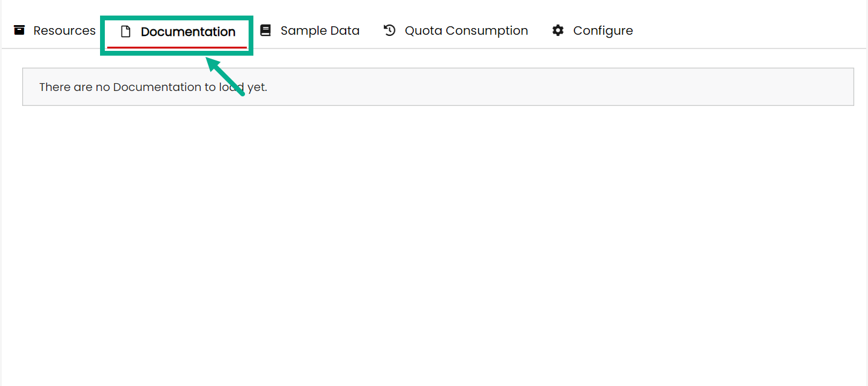Viewport: 868px width, 386px height.
Task: Switch to the Sample Data tab
Action: tap(320, 31)
